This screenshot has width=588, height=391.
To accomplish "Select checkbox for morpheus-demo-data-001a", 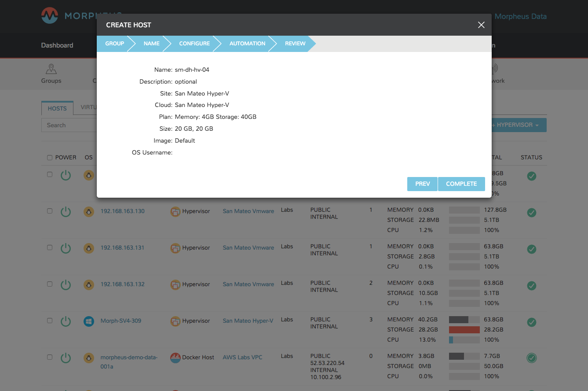I will coord(50,357).
